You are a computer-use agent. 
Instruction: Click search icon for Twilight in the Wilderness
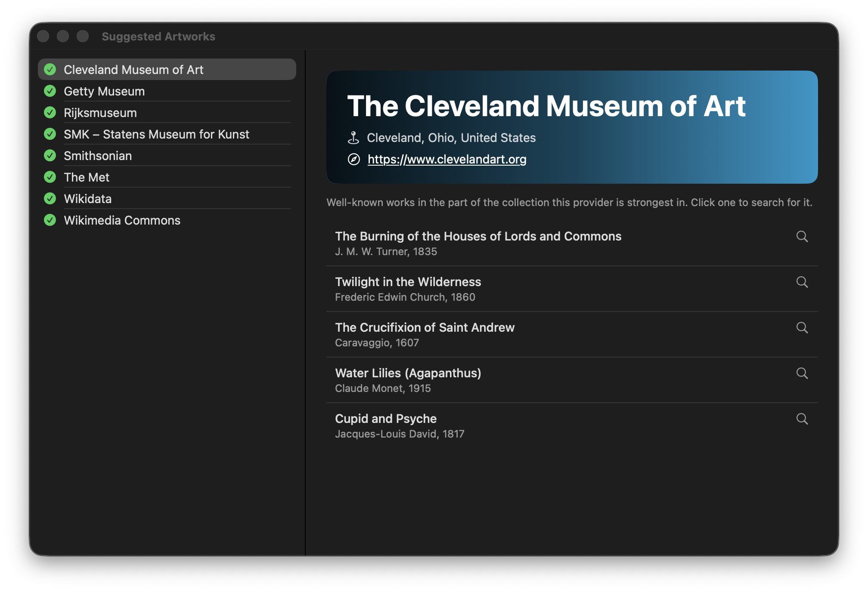pos(802,282)
